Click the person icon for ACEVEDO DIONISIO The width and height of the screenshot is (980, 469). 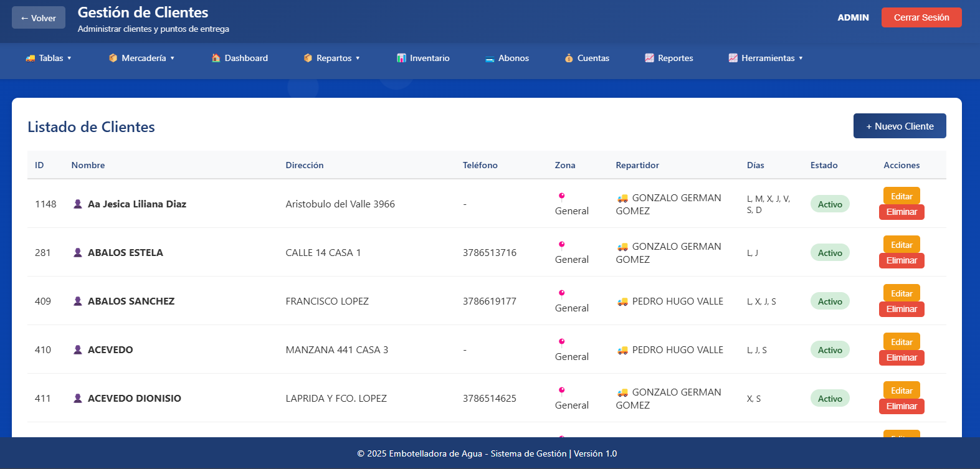[78, 398]
